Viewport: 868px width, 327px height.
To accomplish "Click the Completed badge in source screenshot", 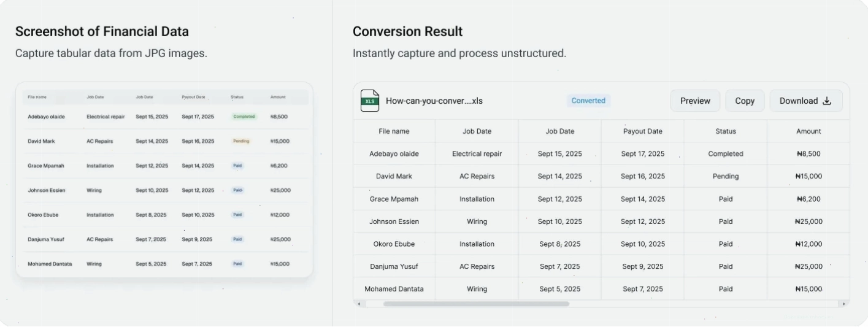I will click(x=244, y=117).
